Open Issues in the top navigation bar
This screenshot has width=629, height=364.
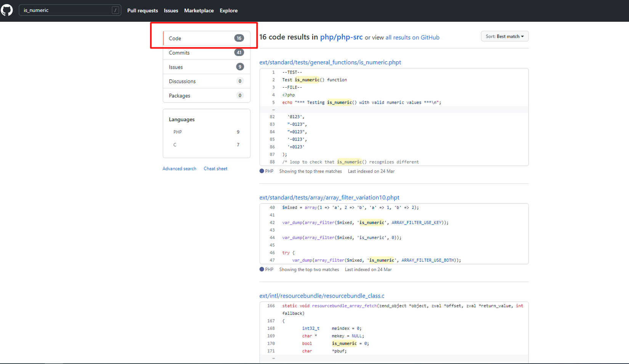coord(171,11)
